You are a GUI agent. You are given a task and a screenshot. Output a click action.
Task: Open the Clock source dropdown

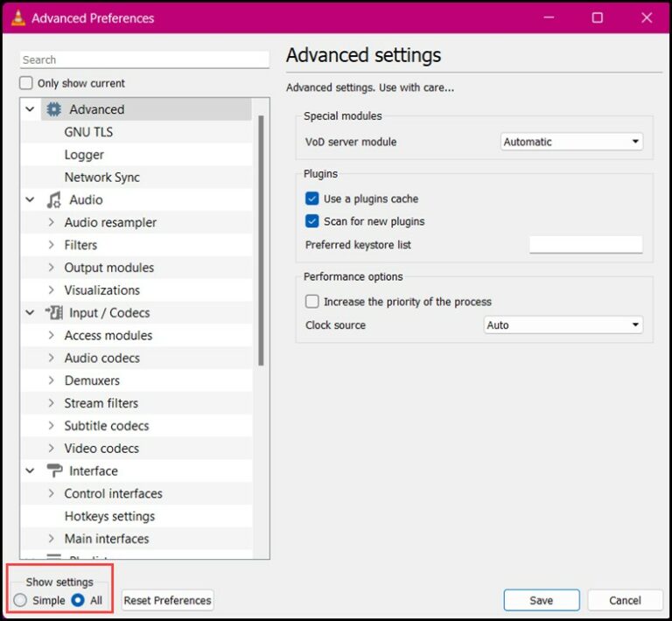563,324
